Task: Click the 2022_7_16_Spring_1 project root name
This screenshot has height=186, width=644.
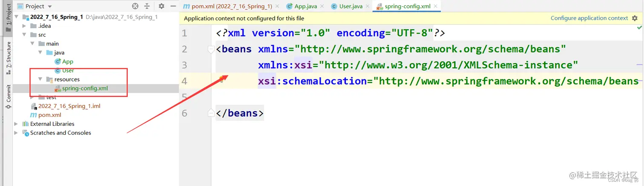Action: (x=57, y=17)
